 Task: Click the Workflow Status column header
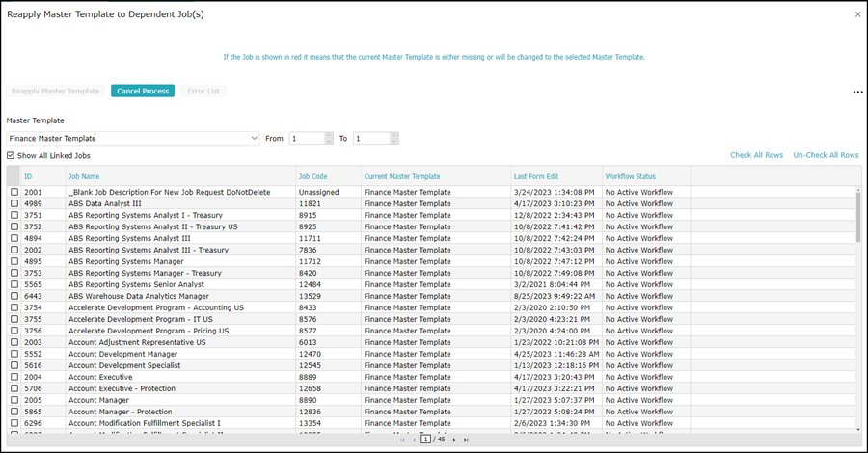click(630, 176)
